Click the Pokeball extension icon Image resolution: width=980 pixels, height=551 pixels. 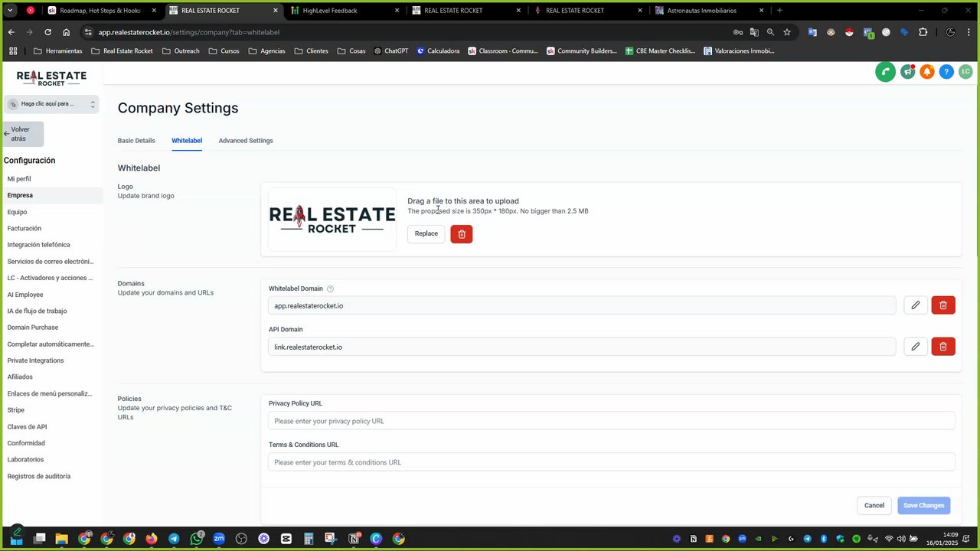[849, 32]
